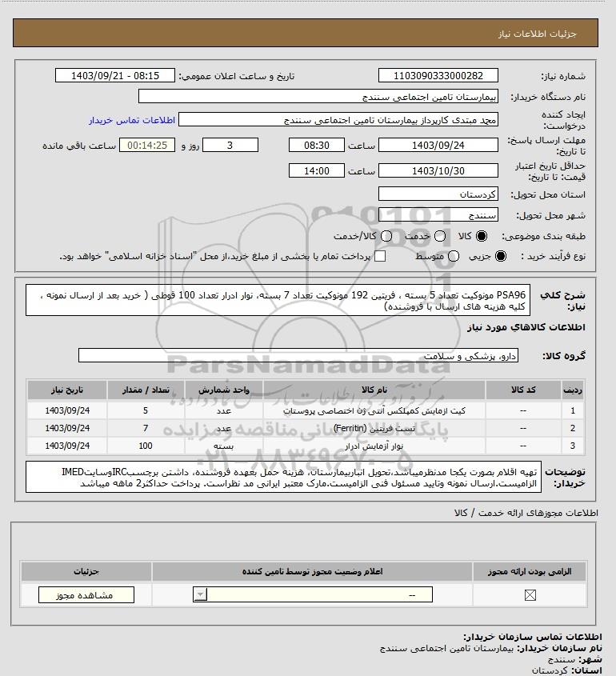This screenshot has width=616, height=676.
Task: Click the واحد شمارش column header
Action: point(224,390)
